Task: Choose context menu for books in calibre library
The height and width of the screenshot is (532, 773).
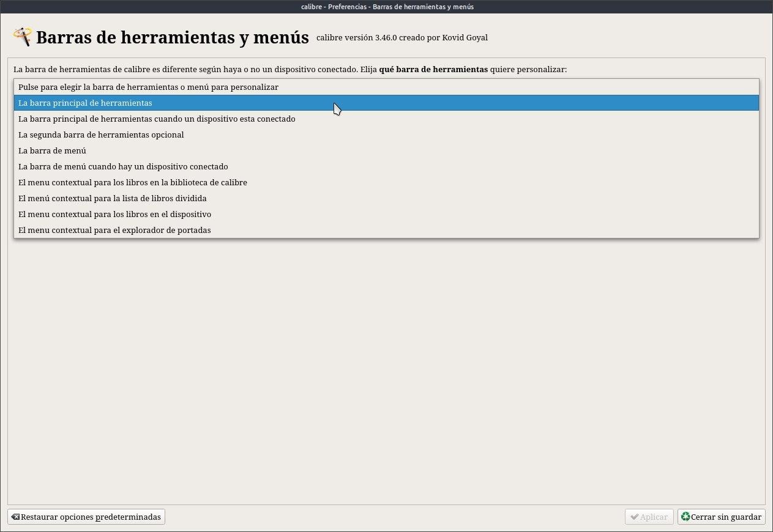Action: tap(386, 182)
